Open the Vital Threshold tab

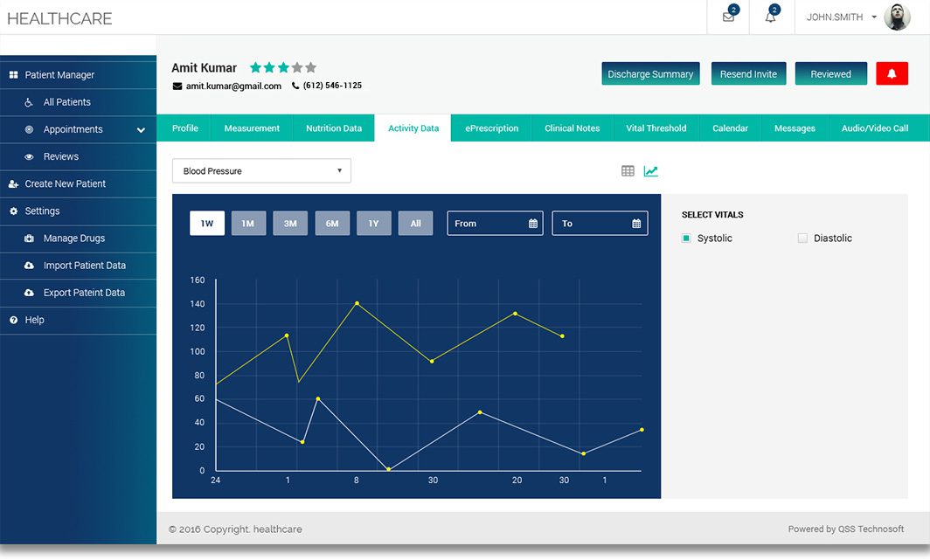click(656, 128)
